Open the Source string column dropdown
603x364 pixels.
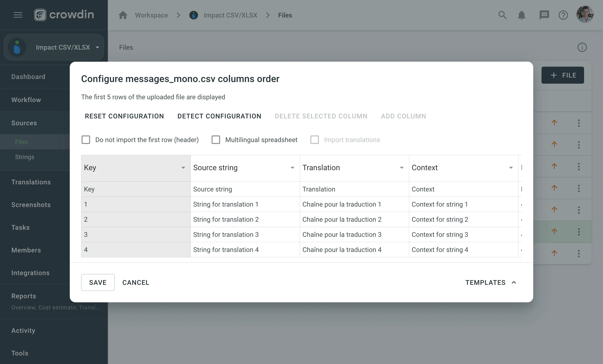292,168
